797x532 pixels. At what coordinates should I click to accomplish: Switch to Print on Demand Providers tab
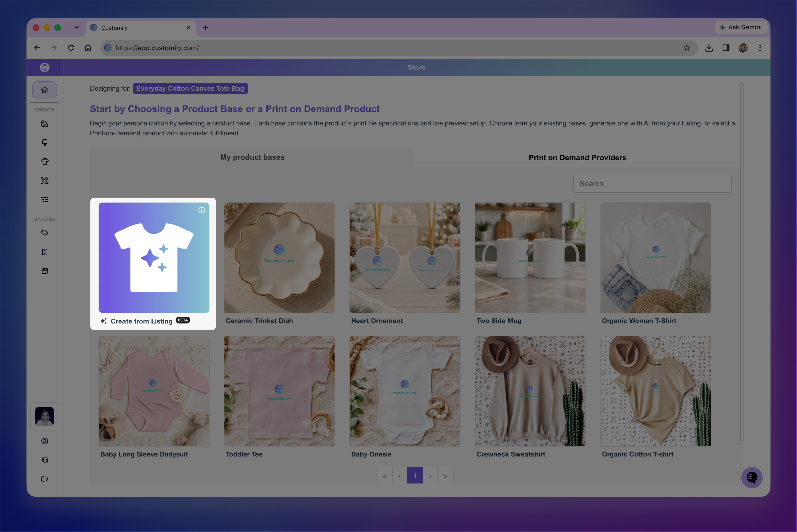[x=577, y=157]
